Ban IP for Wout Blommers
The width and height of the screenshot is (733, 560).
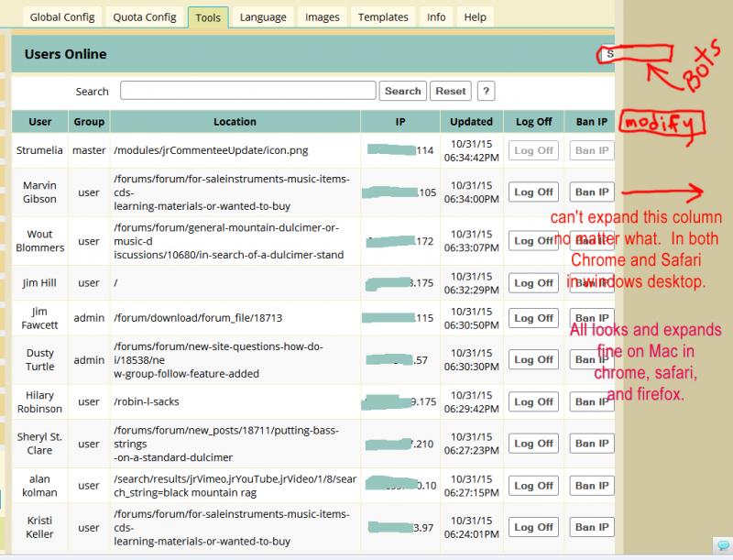click(591, 241)
